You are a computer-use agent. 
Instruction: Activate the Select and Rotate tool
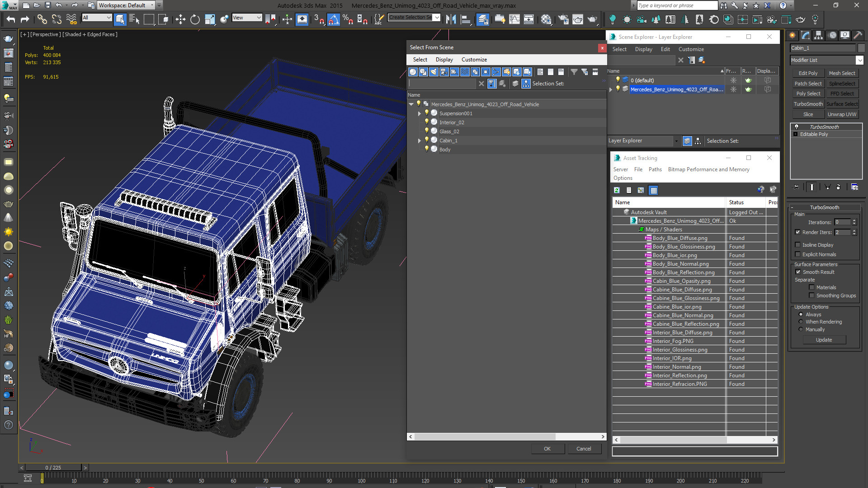tap(195, 19)
